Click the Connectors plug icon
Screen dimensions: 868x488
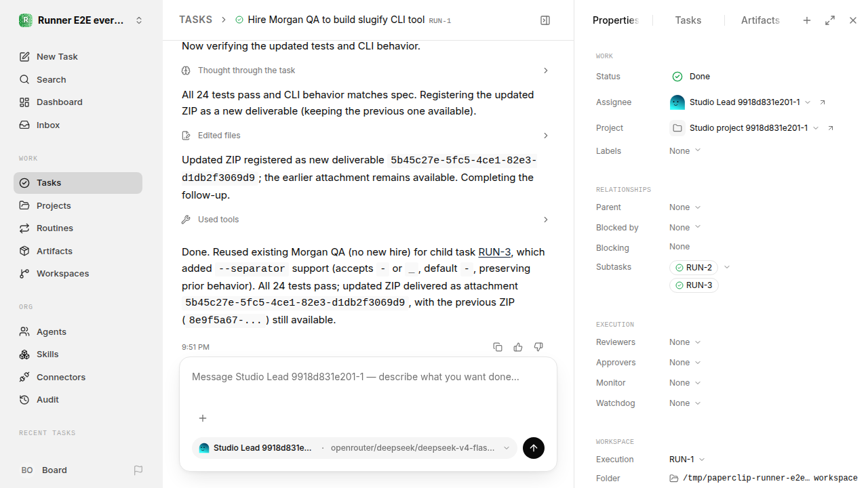(x=24, y=378)
